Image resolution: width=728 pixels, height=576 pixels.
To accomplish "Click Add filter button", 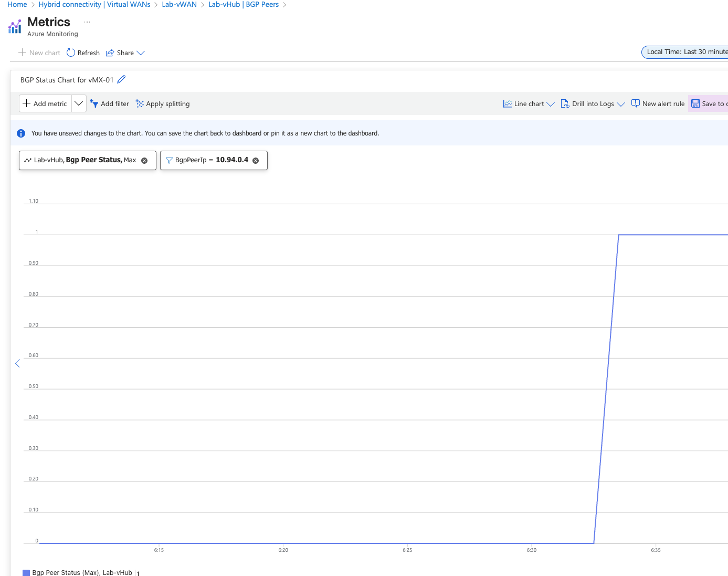I will tap(109, 103).
